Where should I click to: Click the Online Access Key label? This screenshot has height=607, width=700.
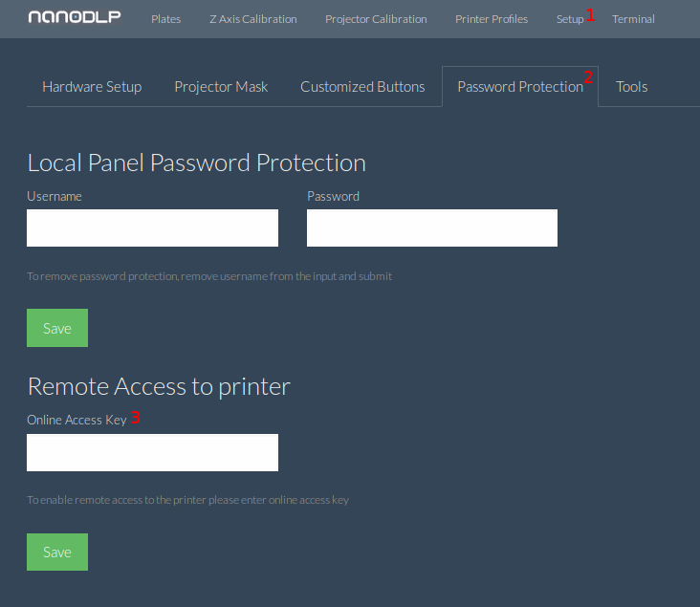pyautogui.click(x=77, y=420)
